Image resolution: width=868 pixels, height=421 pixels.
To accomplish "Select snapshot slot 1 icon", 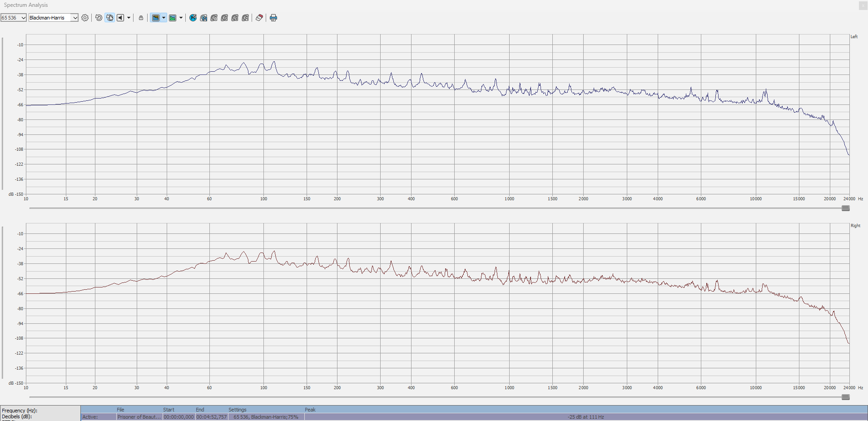I will [214, 18].
